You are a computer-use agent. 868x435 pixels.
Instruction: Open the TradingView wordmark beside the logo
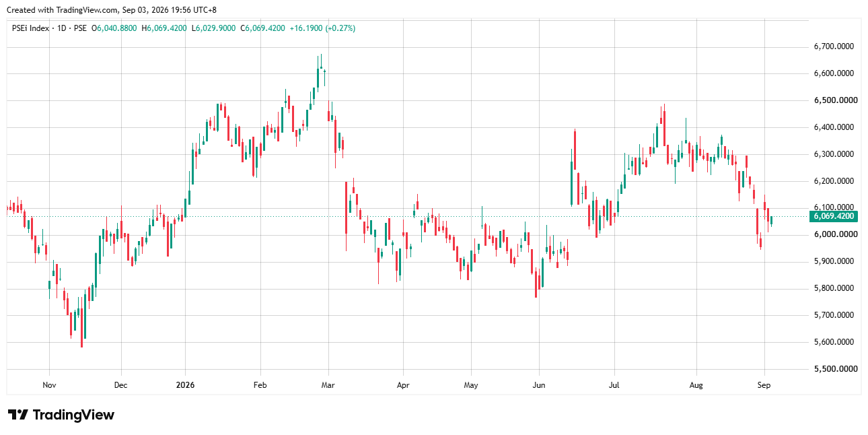[x=73, y=415]
